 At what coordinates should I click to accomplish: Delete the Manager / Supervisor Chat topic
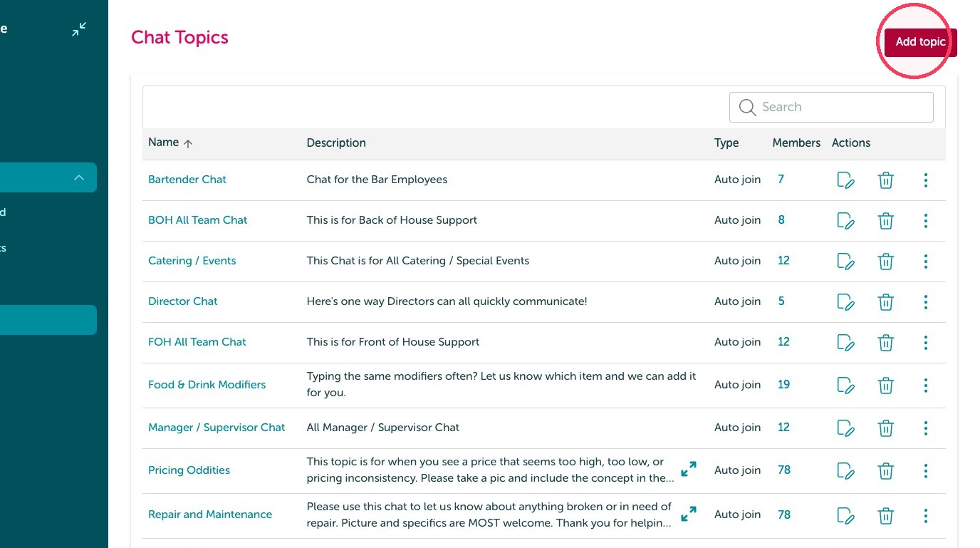pos(885,428)
